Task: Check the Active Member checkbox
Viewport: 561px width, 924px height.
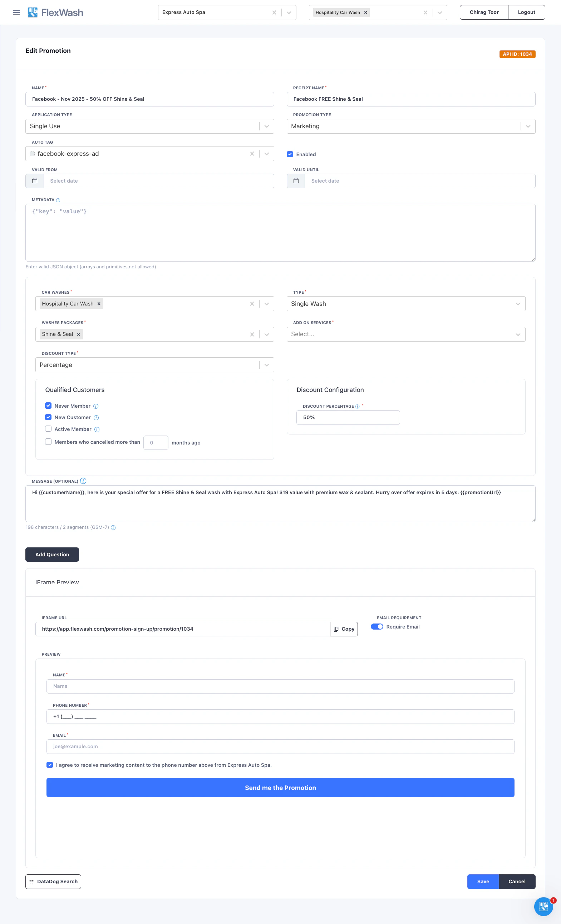Action: [x=48, y=429]
